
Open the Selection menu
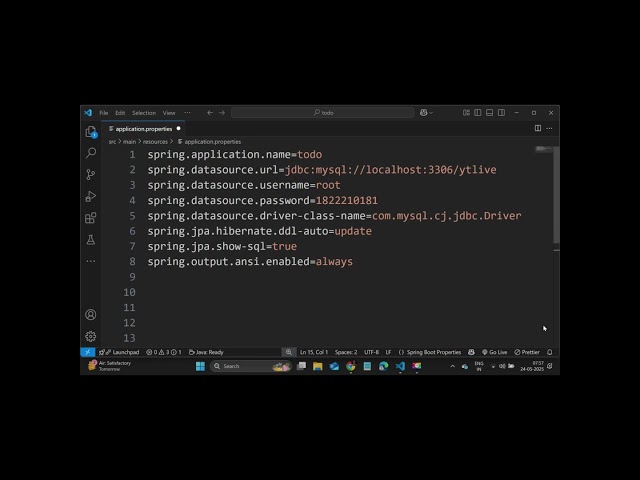click(144, 113)
